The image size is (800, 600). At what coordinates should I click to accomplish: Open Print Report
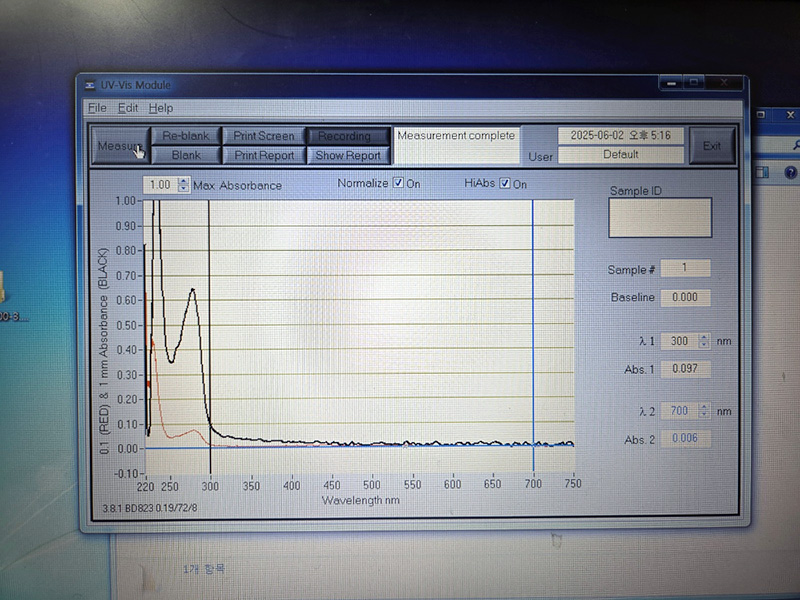(x=263, y=155)
